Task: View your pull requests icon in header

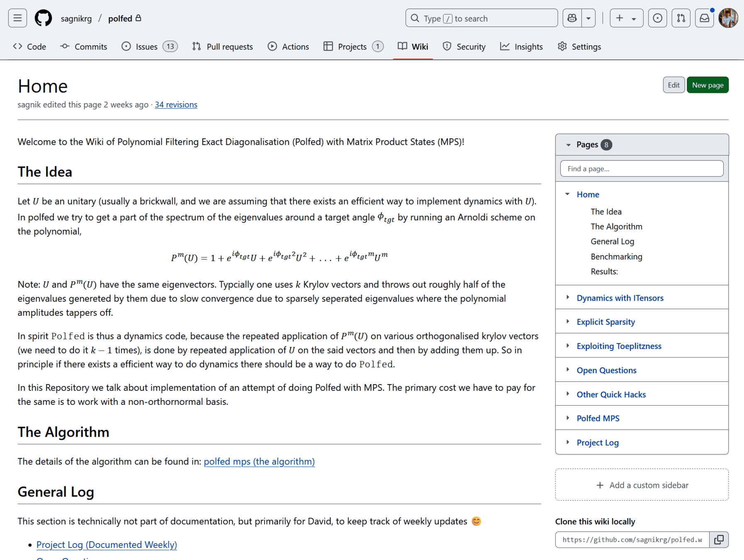Action: click(x=681, y=18)
